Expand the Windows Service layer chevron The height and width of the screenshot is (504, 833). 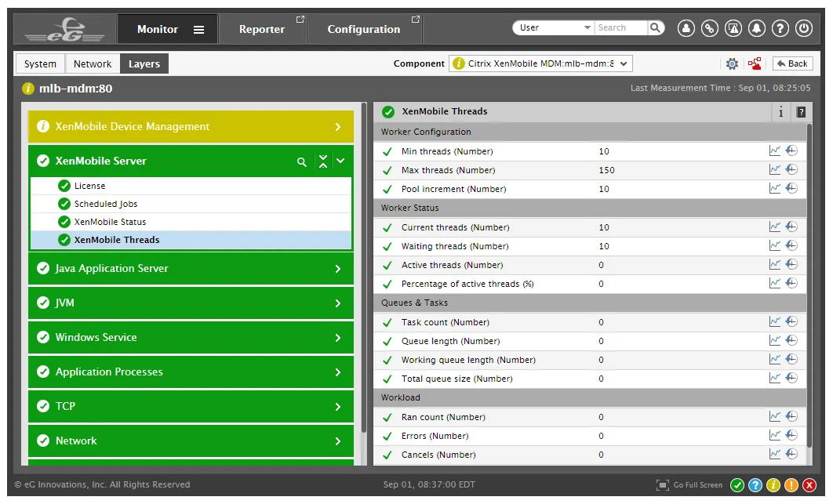click(338, 338)
